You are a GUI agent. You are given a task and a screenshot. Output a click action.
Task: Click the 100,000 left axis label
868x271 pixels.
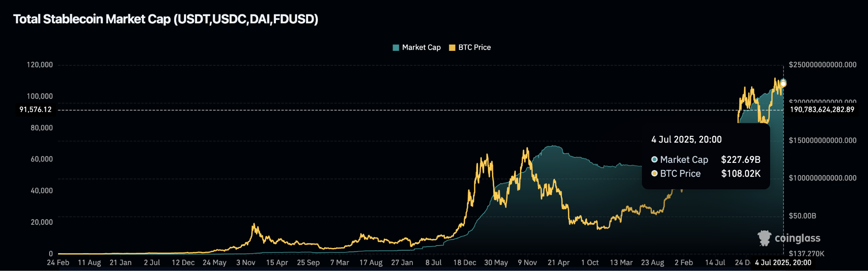click(x=40, y=96)
